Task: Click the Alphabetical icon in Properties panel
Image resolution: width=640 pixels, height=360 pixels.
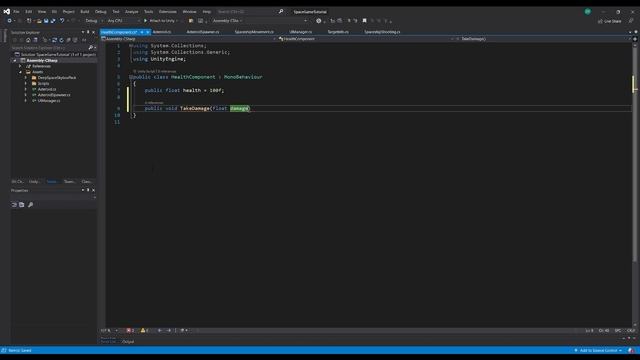Action: 22,204
